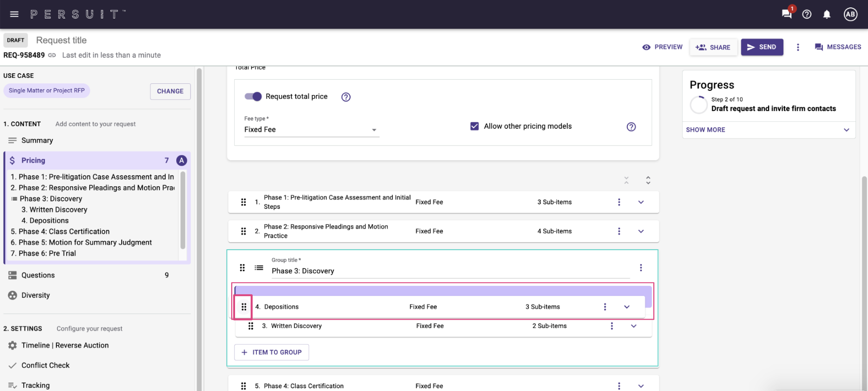868x391 pixels.
Task: Open options menu for Phase 1 item
Action: (x=619, y=202)
